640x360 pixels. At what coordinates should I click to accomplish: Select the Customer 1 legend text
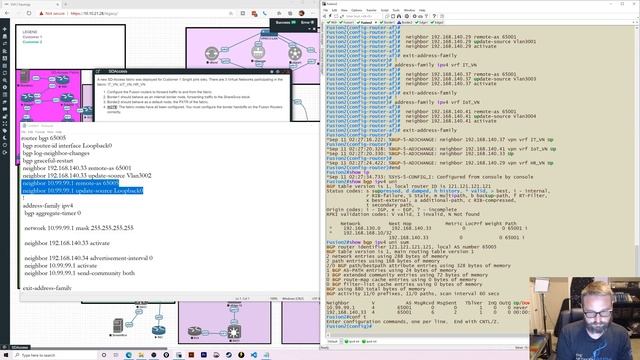tap(32, 37)
